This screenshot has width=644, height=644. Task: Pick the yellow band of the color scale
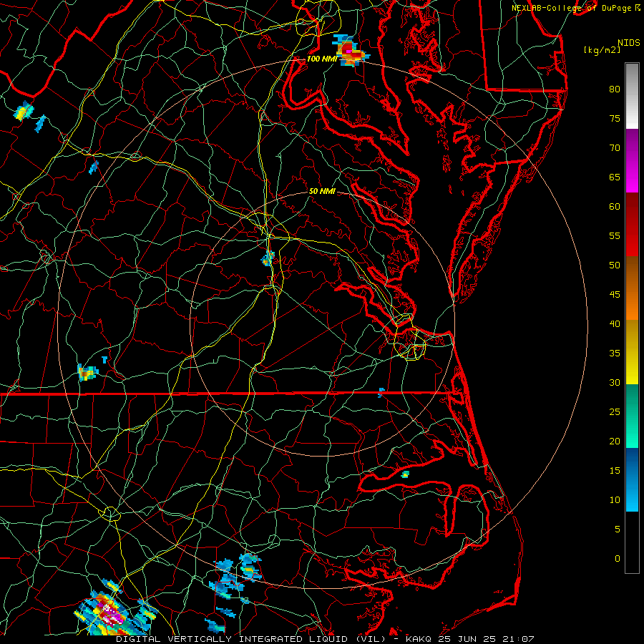pos(632,352)
